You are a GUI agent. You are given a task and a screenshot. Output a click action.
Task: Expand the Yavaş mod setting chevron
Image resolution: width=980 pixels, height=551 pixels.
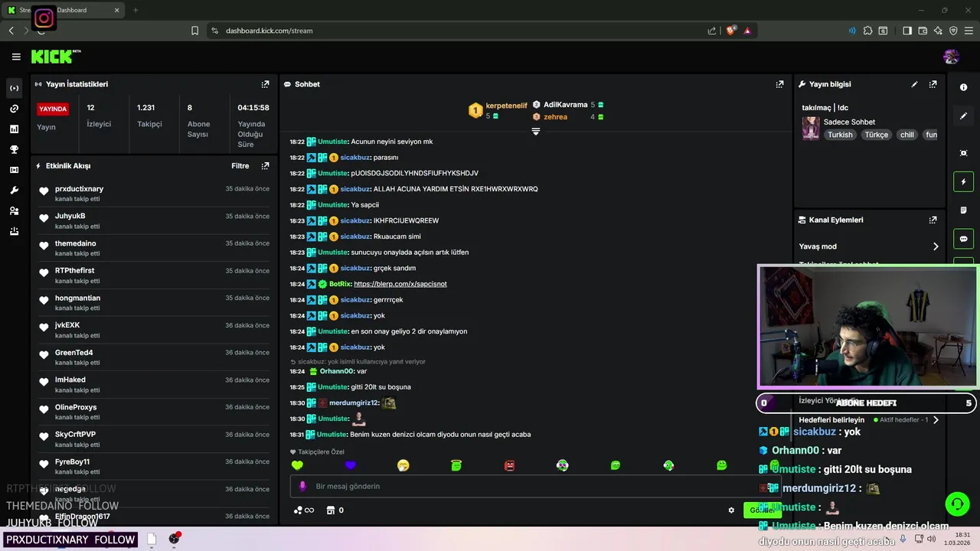(x=936, y=246)
